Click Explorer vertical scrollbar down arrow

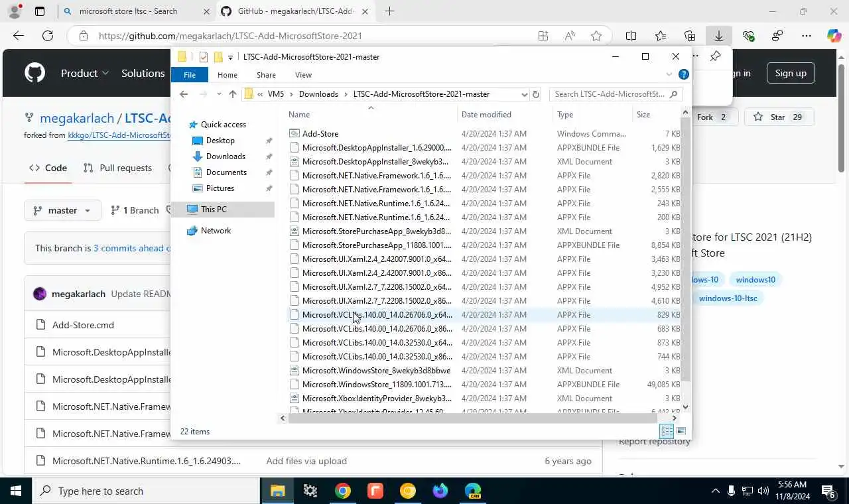pyautogui.click(x=686, y=407)
